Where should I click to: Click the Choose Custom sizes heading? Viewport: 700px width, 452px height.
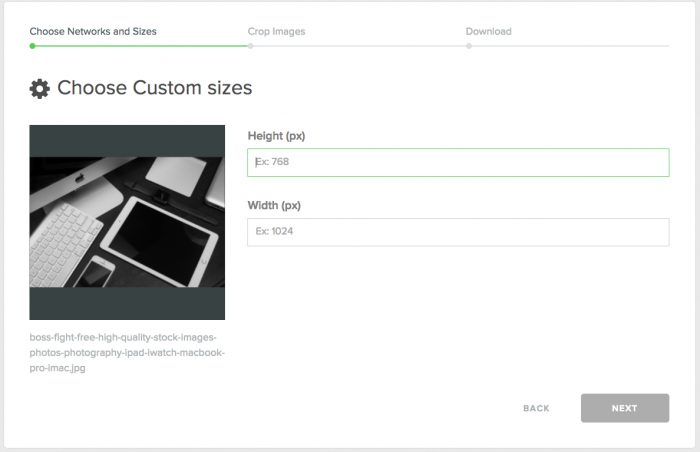[x=154, y=88]
